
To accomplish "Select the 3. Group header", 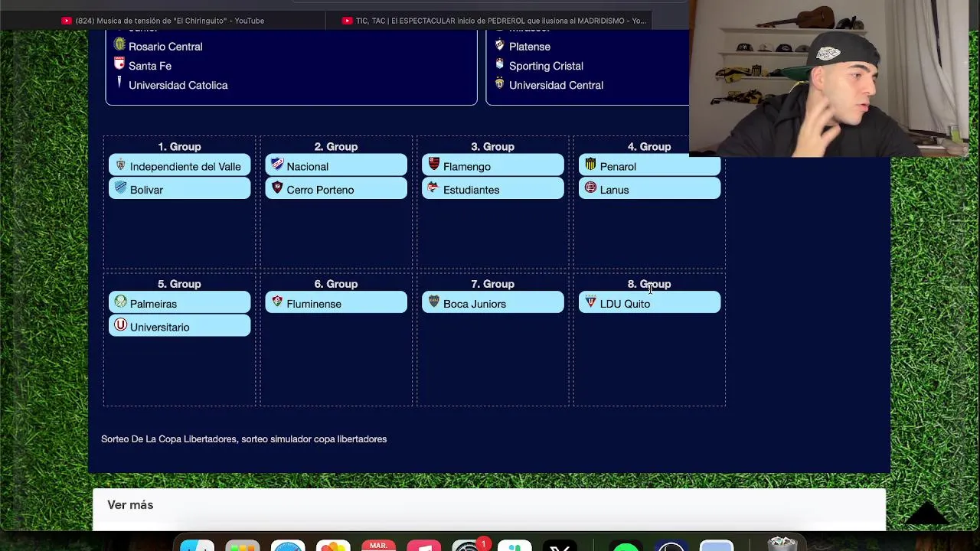I will [492, 146].
